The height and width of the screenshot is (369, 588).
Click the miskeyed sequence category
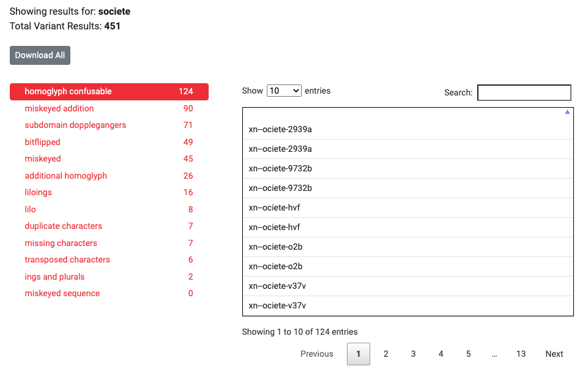coord(62,293)
